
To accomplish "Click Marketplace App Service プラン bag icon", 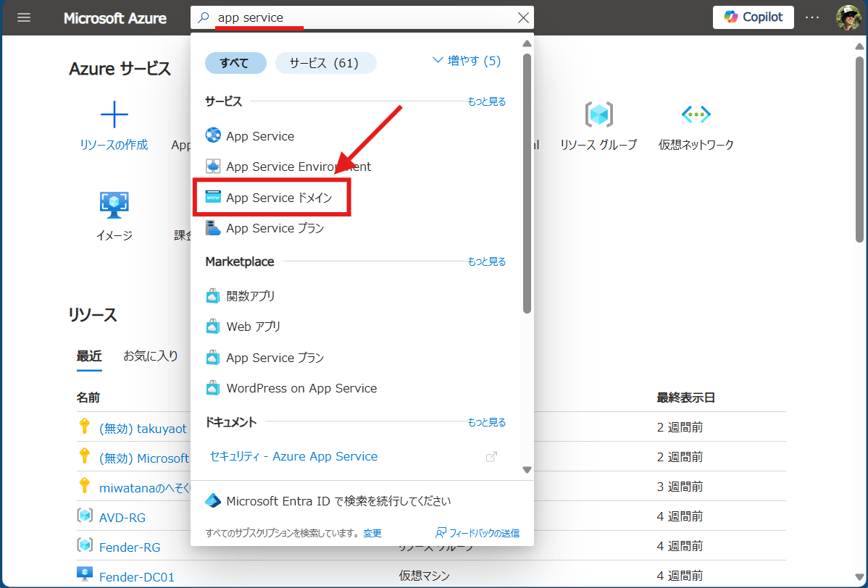I will (x=213, y=357).
